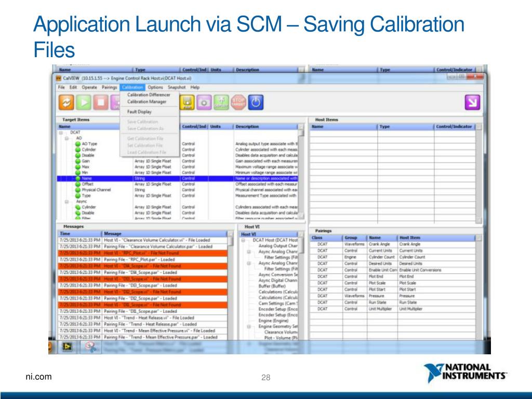Click the orange refresh toolbar icon

coord(66,102)
